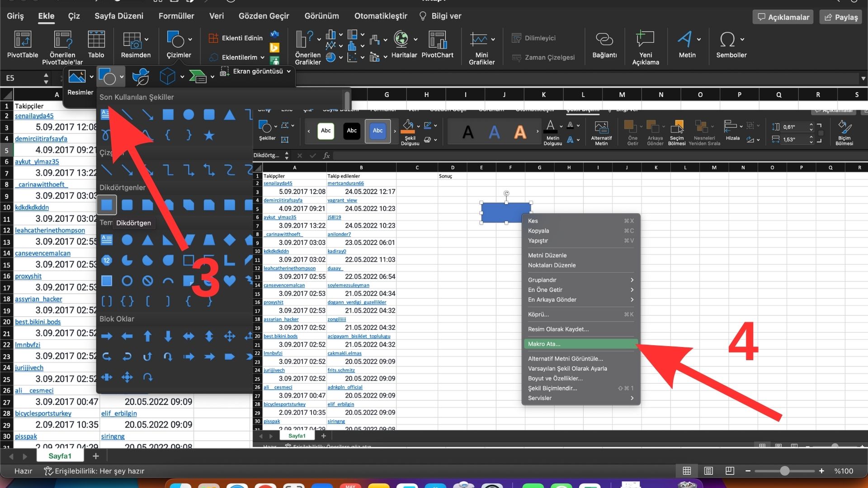The image size is (868, 488).
Task: Select the no-symbol prohibited shape
Action: click(147, 281)
